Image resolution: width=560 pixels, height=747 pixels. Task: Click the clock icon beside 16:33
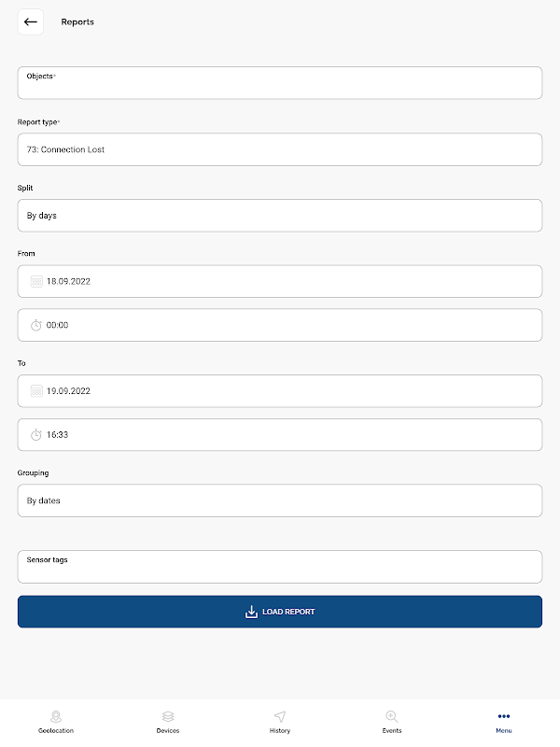[x=36, y=435]
